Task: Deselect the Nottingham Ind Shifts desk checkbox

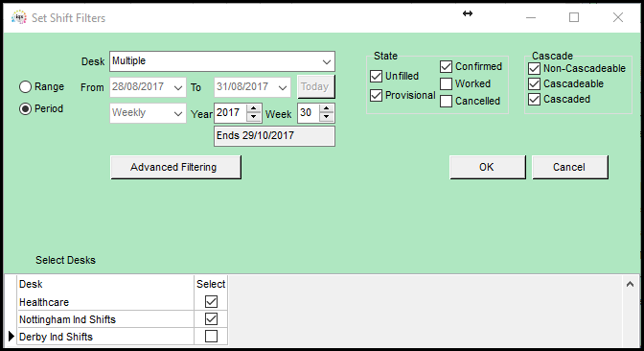Action: pos(211,319)
